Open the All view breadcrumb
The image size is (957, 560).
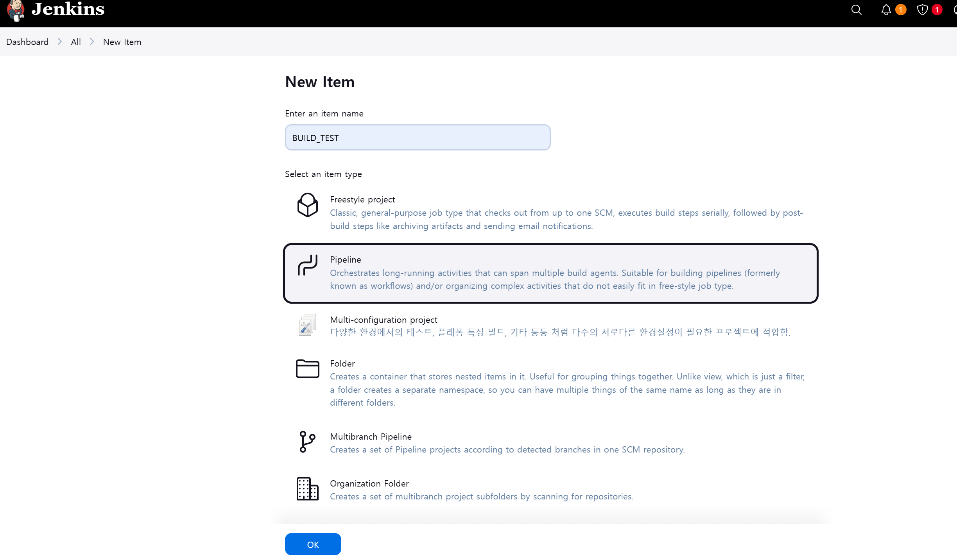(x=76, y=42)
